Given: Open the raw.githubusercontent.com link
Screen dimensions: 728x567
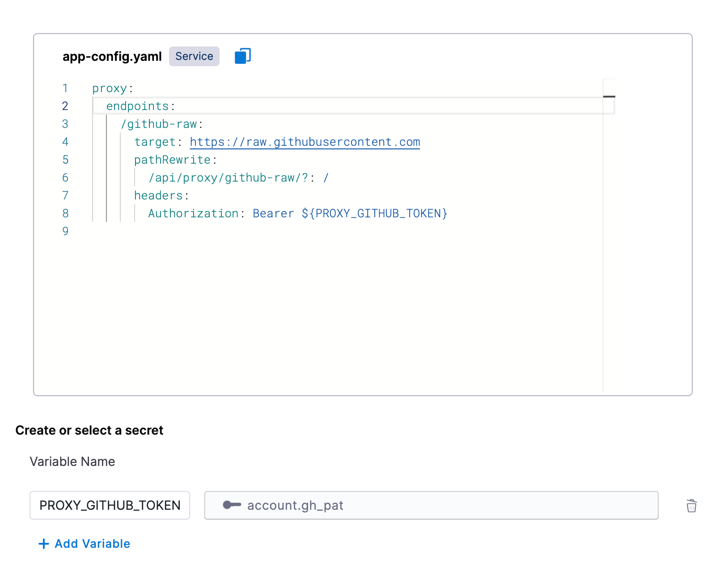Looking at the screenshot, I should pos(305,142).
